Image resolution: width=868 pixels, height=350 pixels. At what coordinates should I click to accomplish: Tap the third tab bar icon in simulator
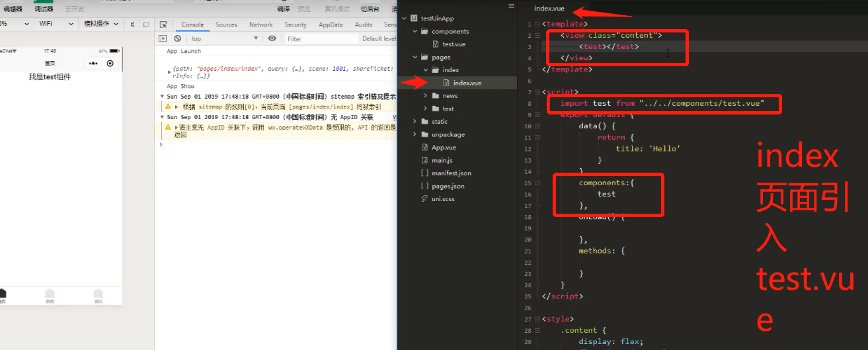(x=98, y=294)
